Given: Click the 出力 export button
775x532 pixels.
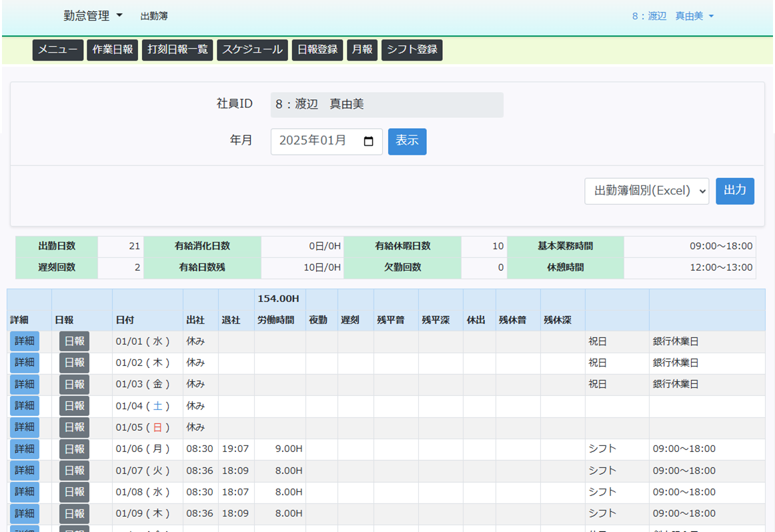Looking at the screenshot, I should click(734, 191).
